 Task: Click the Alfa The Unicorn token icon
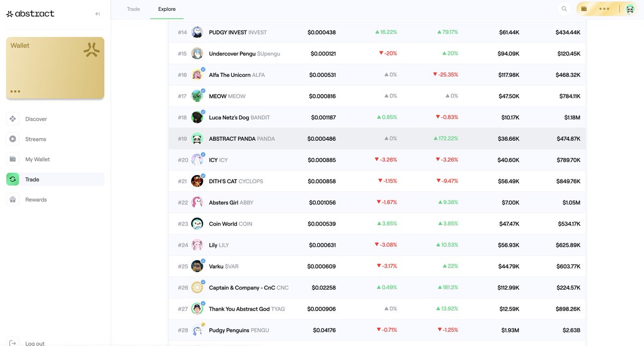point(197,75)
